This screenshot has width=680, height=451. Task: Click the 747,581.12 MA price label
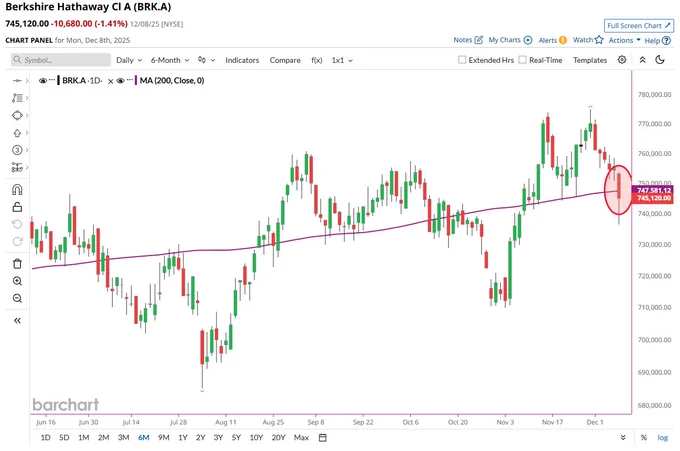coord(653,190)
